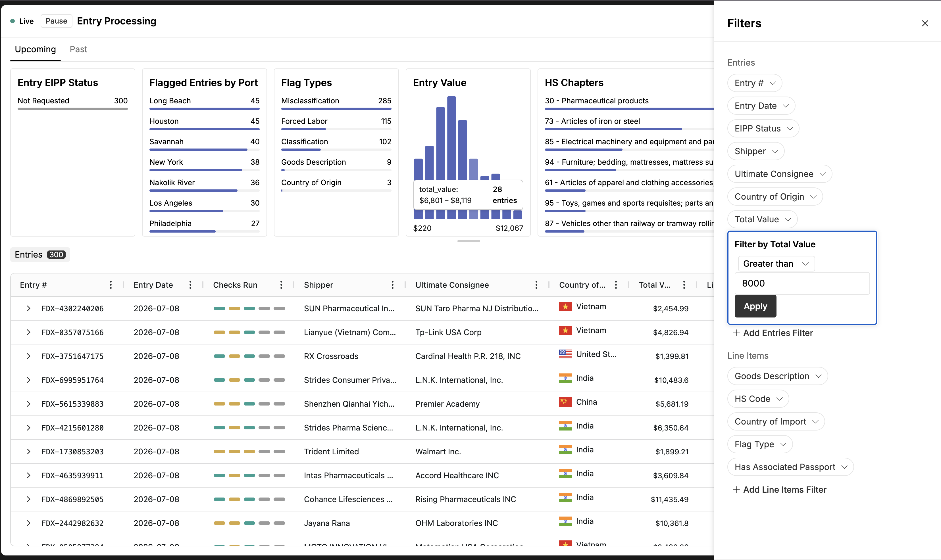Viewport: 941px width, 560px height.
Task: Expand row FDX-5615339883
Action: pos(28,404)
